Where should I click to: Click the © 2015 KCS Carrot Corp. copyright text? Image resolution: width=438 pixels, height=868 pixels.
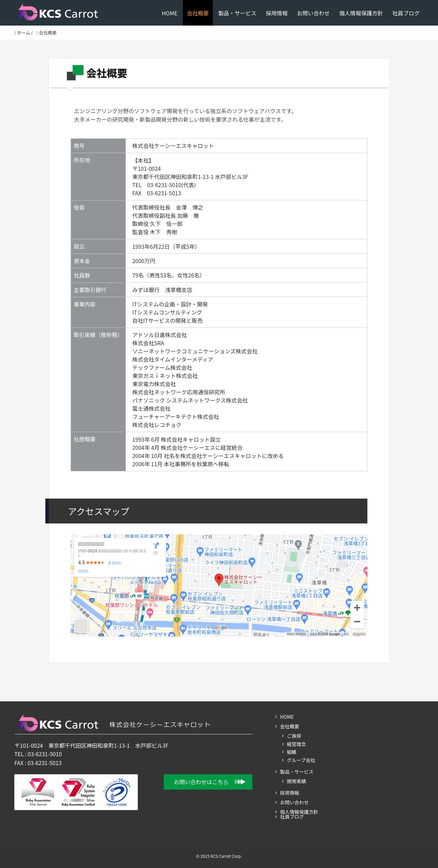(x=219, y=856)
